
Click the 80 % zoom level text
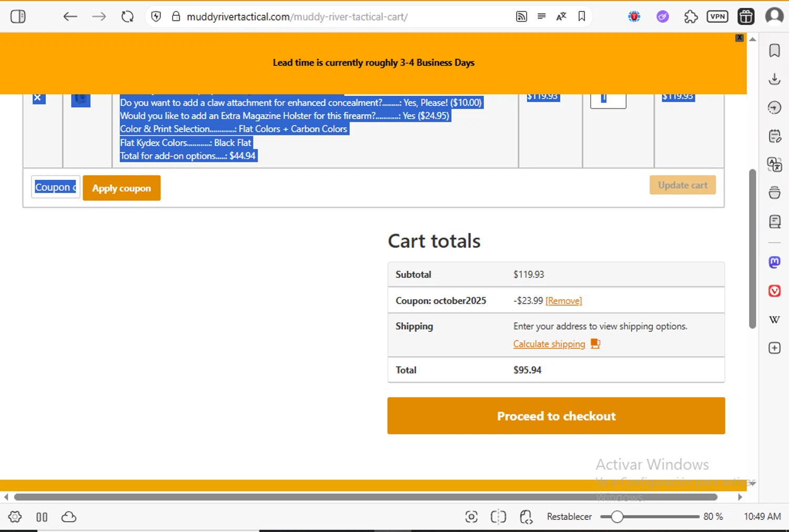click(x=713, y=517)
